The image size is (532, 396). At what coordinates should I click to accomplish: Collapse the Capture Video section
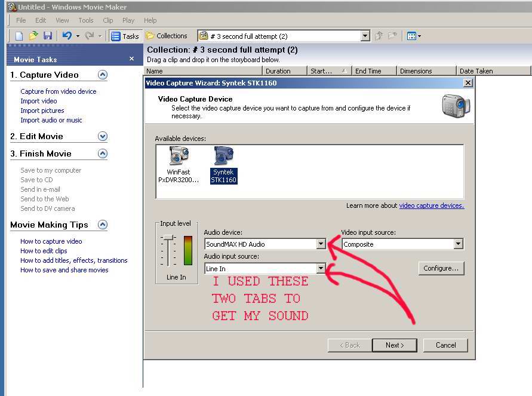click(x=103, y=75)
